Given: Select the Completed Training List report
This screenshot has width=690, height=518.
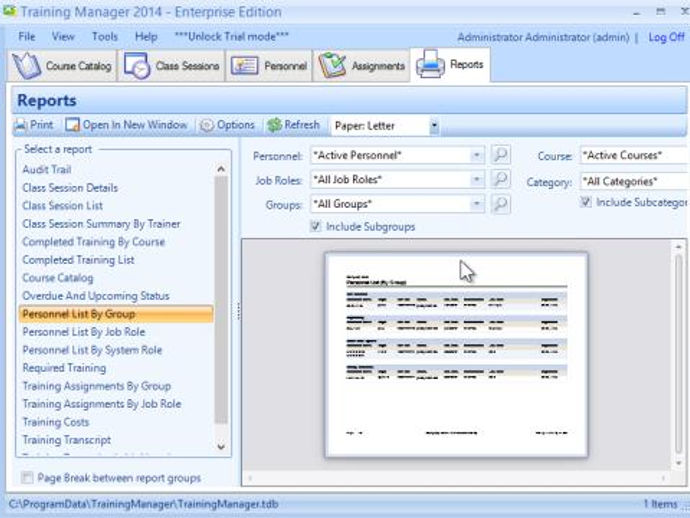Looking at the screenshot, I should point(78,260).
